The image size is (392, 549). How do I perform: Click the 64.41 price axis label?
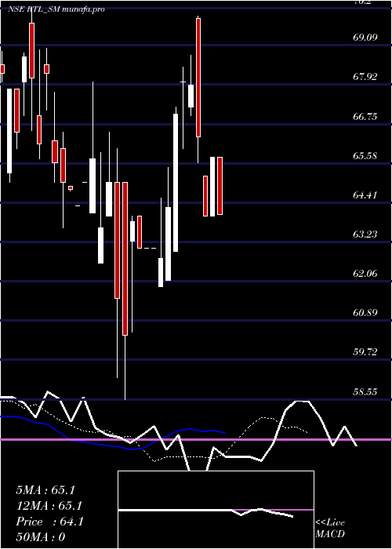[365, 195]
